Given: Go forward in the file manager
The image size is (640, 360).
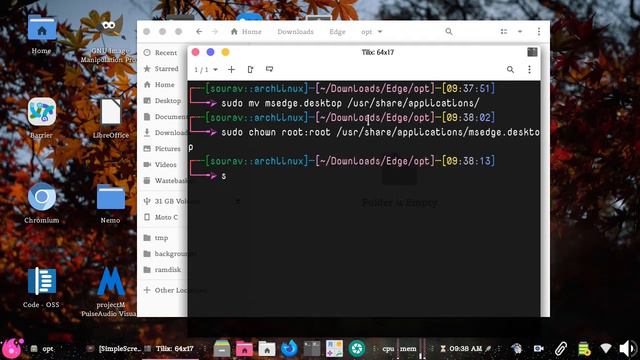Looking at the screenshot, I should tap(215, 31).
